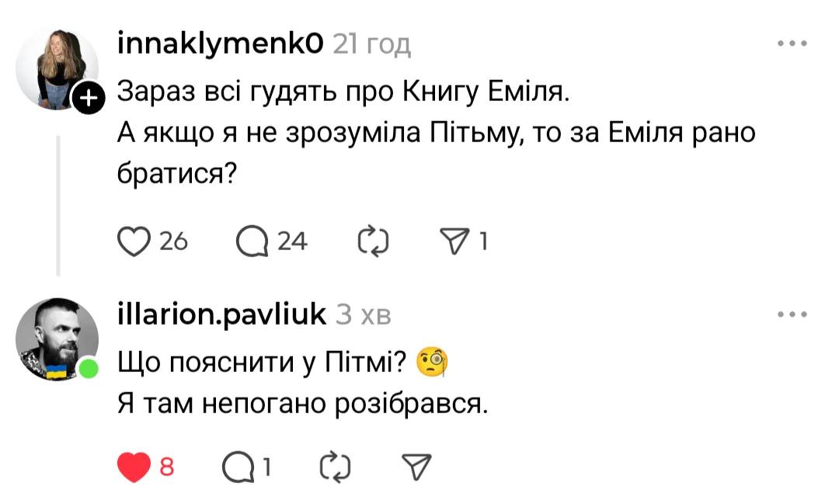Screen dimensions: 839x504
Task: Open more options for innaklymenk0's post
Action: (x=792, y=44)
